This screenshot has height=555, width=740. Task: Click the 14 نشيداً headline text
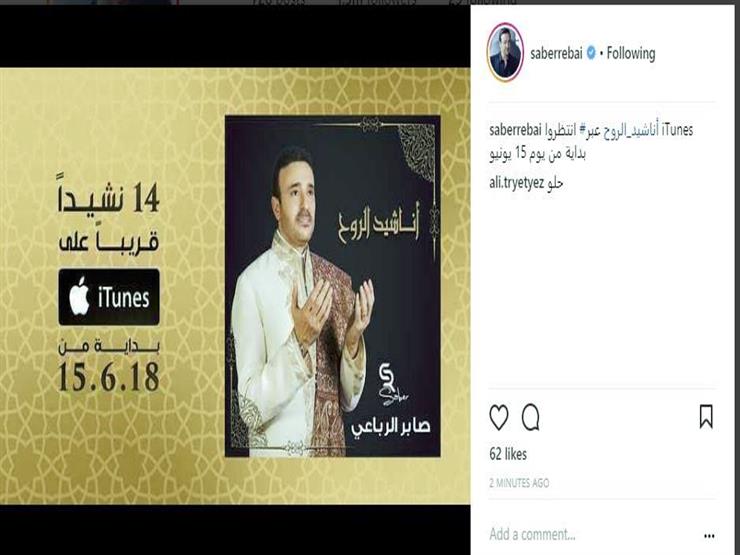[x=109, y=198]
